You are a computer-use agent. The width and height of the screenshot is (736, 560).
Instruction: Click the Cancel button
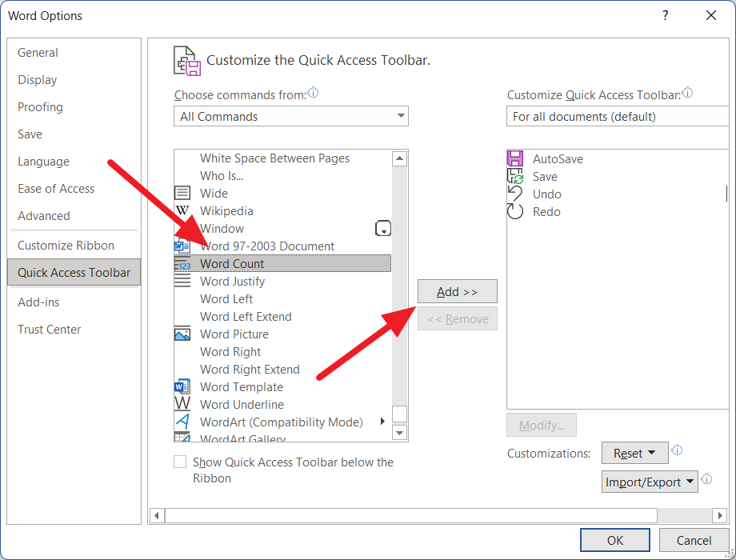pyautogui.click(x=694, y=540)
